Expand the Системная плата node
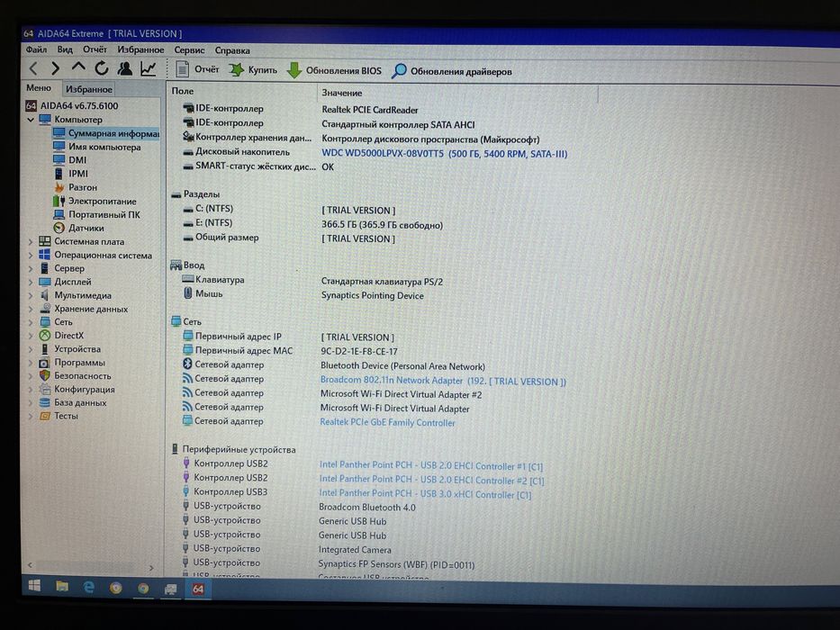This screenshot has width=840, height=630. [x=31, y=241]
